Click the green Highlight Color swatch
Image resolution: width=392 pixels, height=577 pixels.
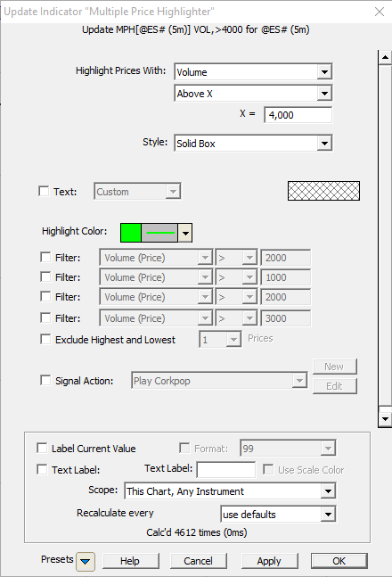pyautogui.click(x=131, y=233)
